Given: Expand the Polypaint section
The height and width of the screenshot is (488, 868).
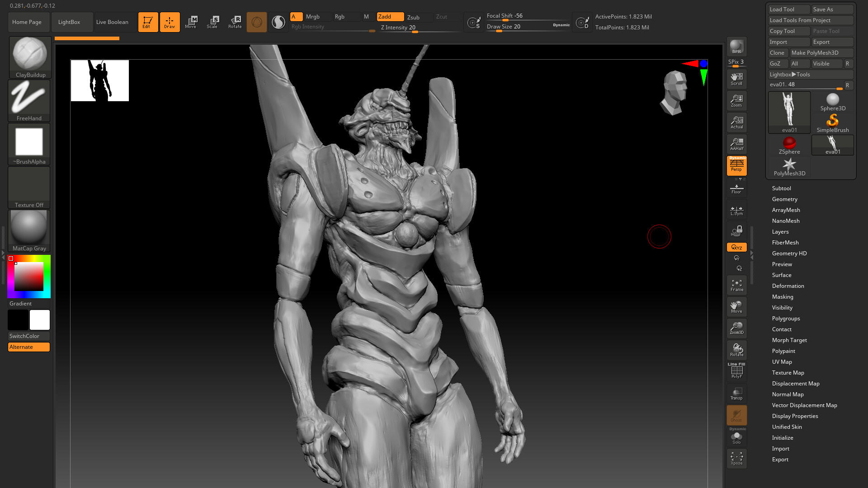Looking at the screenshot, I should (x=783, y=351).
